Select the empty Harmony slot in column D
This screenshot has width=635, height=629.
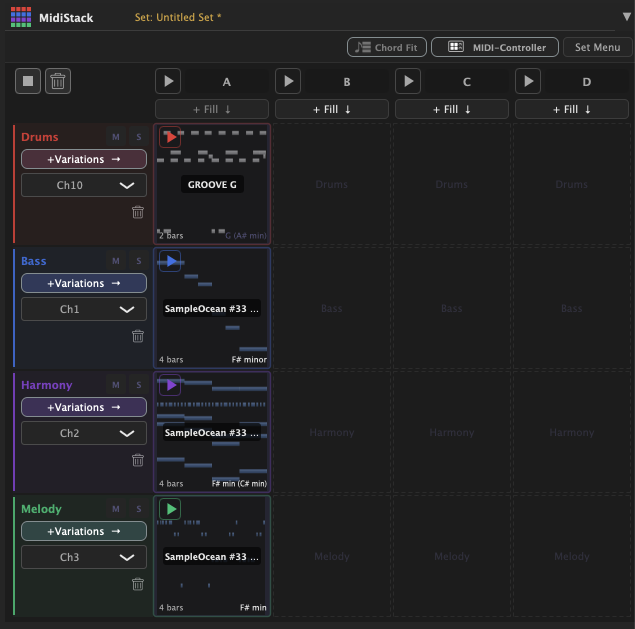pyautogui.click(x=571, y=432)
